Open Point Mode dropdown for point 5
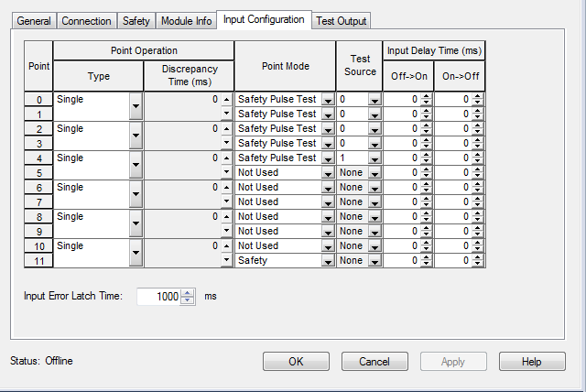The width and height of the screenshot is (586, 392). (x=328, y=173)
